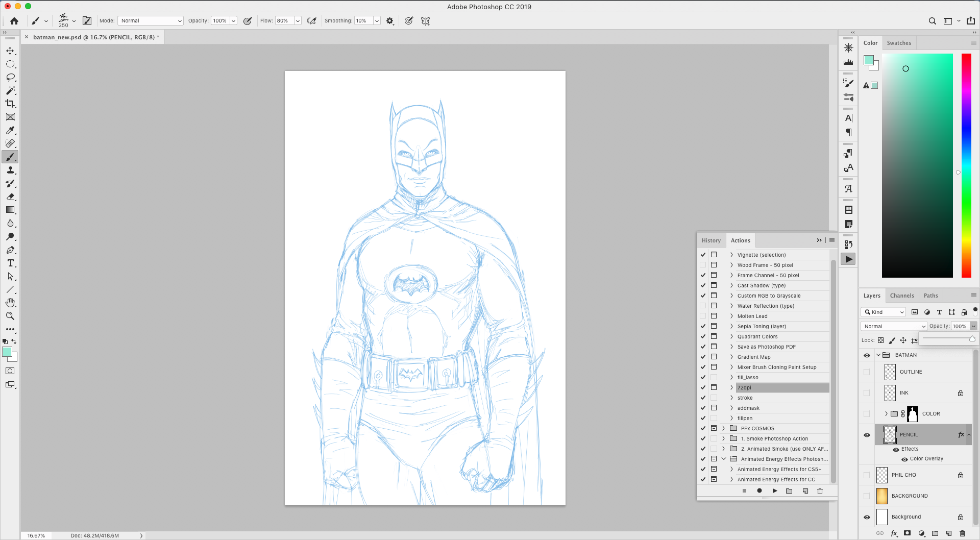Screen dimensions: 980x540
Task: Show the PHIL CHO layer
Action: 867,475
